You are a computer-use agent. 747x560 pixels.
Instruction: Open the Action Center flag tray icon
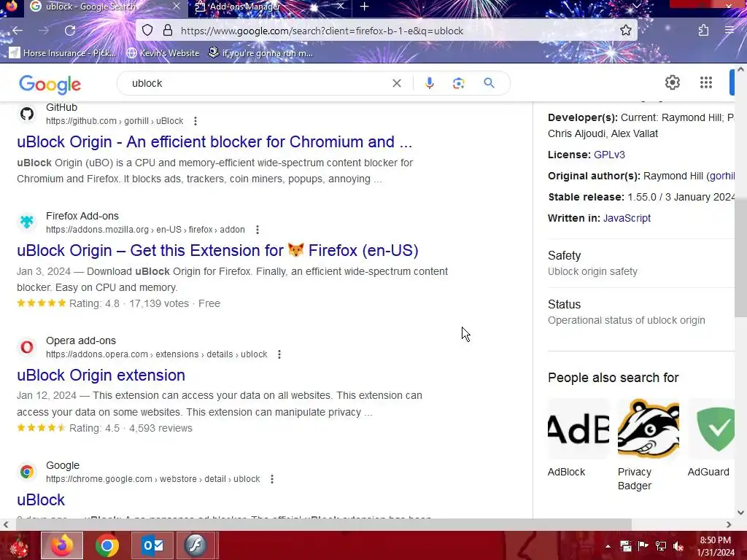pos(643,546)
